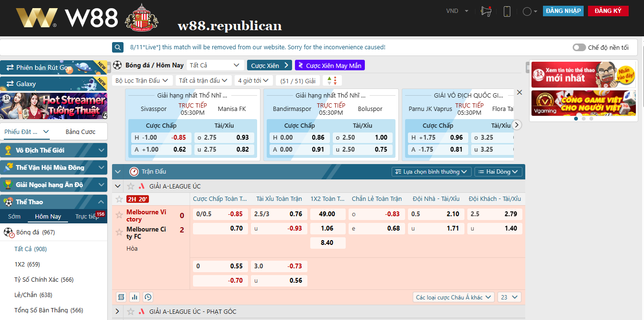Select second carousel dot under ad banner
Viewport: 644px width, 320px height.
pyautogui.click(x=584, y=118)
